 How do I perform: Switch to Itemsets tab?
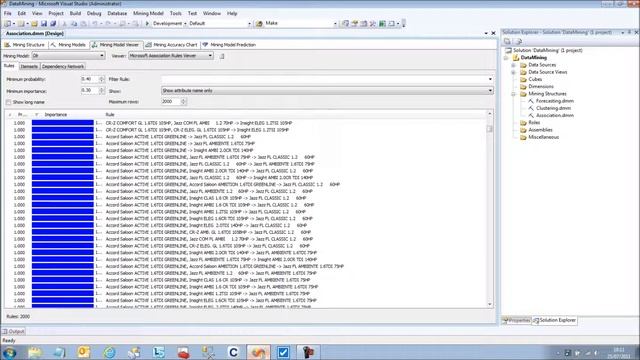29,66
